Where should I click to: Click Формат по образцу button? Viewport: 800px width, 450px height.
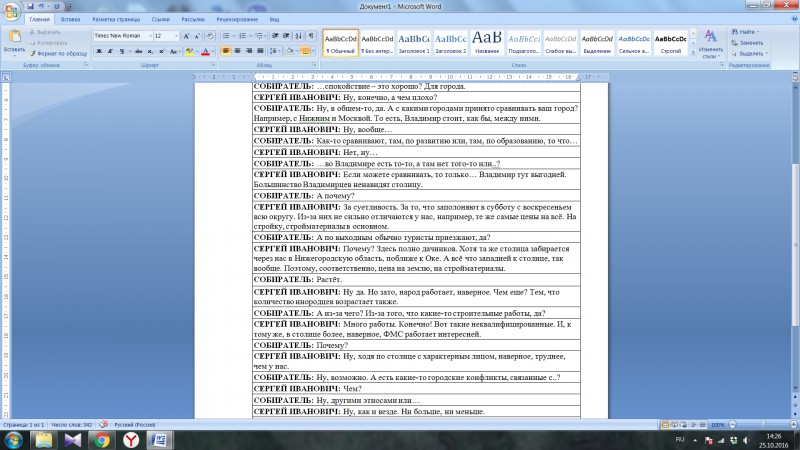(x=58, y=54)
